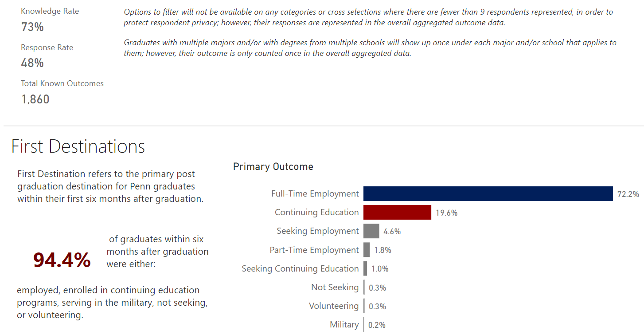
Task: Click the Not Seeking category label
Action: (x=335, y=288)
